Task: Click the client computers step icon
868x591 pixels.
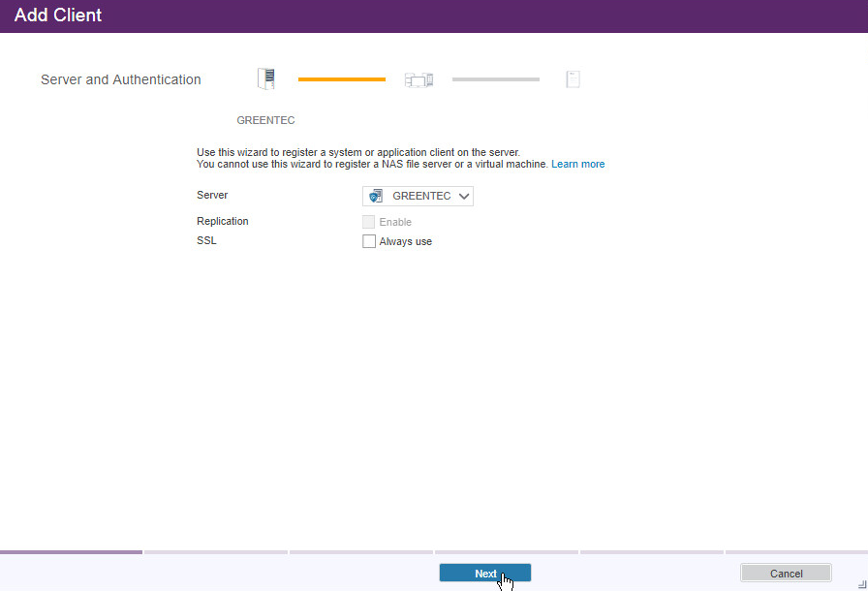Action: (418, 79)
